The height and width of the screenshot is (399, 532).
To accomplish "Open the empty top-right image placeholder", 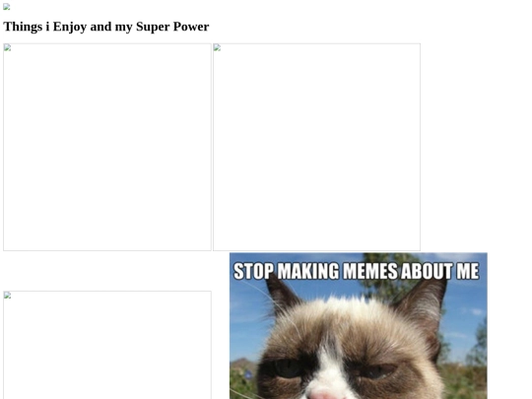I will tap(316, 147).
